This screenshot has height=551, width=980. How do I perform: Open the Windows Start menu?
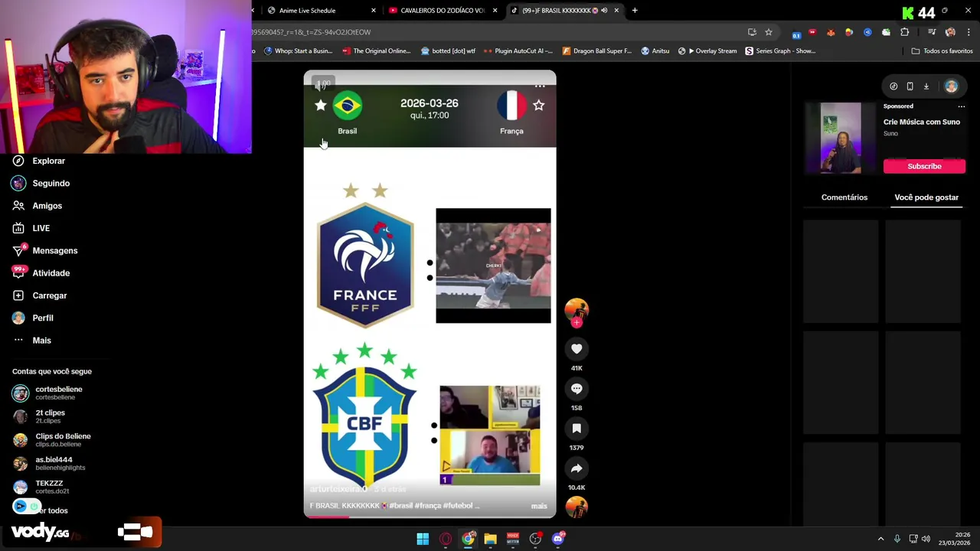423,539
